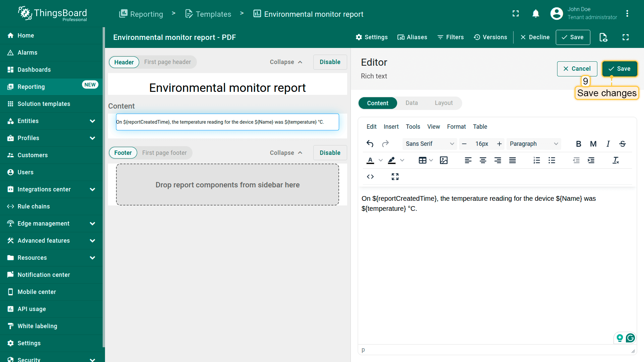Open the Table menu
The image size is (644, 362).
click(480, 127)
